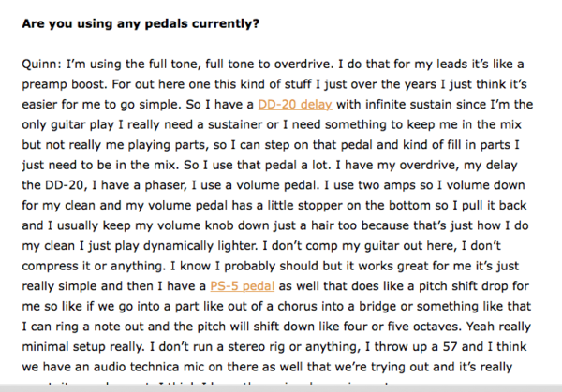The width and height of the screenshot is (562, 392).
Task: Click the heading 'Are you using any pedals currently?'
Action: click(140, 23)
